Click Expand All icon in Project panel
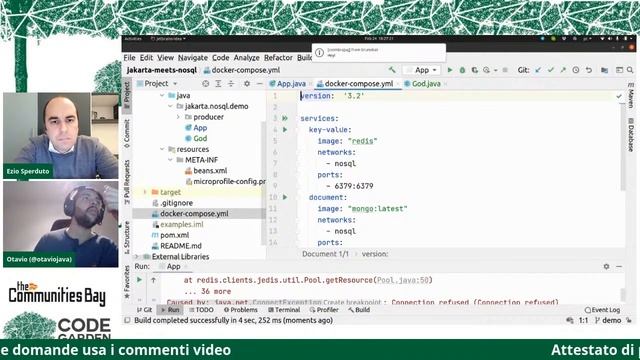 (218, 84)
